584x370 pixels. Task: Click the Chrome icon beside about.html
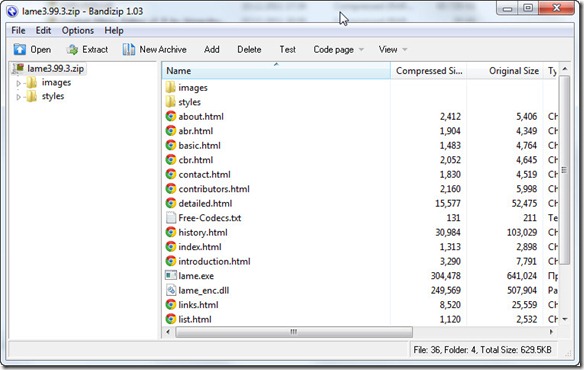click(x=171, y=116)
